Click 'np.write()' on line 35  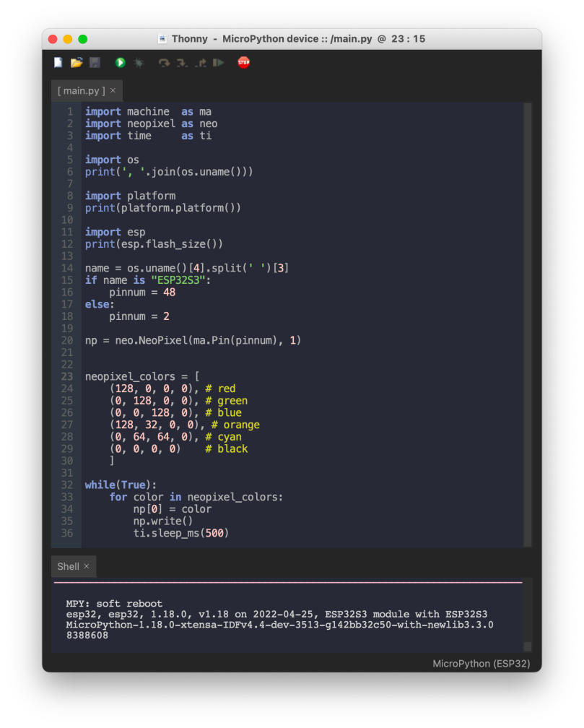click(163, 521)
